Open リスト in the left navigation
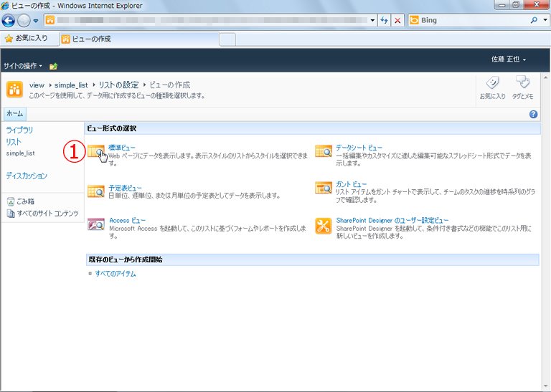Image resolution: width=551 pixels, height=392 pixels. (x=14, y=142)
